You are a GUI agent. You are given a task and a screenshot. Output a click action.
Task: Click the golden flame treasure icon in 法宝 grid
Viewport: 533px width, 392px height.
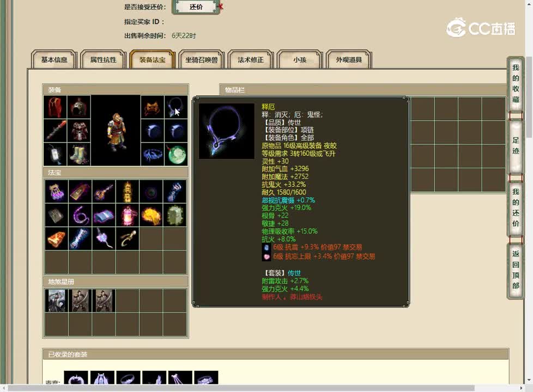pyautogui.click(x=152, y=215)
